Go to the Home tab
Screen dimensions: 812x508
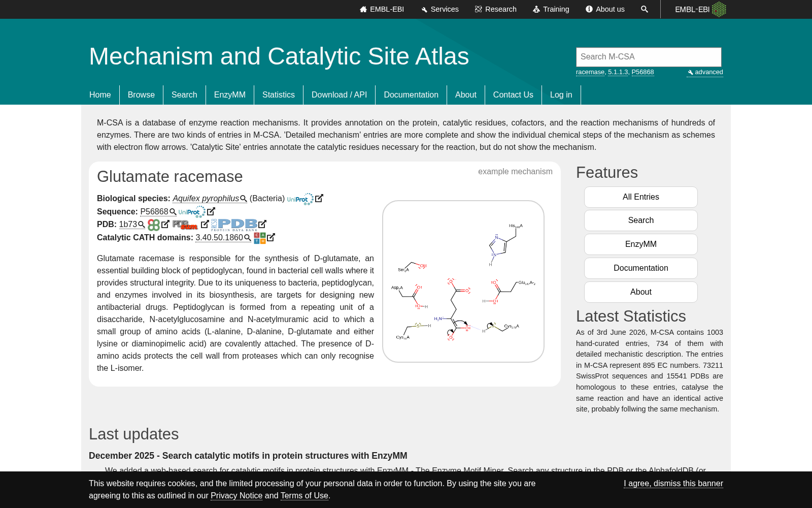point(100,95)
